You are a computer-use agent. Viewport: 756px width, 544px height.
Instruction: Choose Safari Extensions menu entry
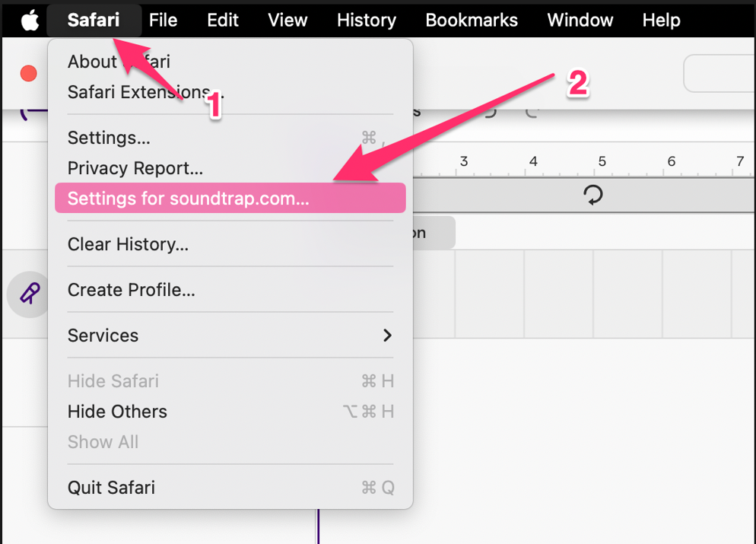[230, 91]
